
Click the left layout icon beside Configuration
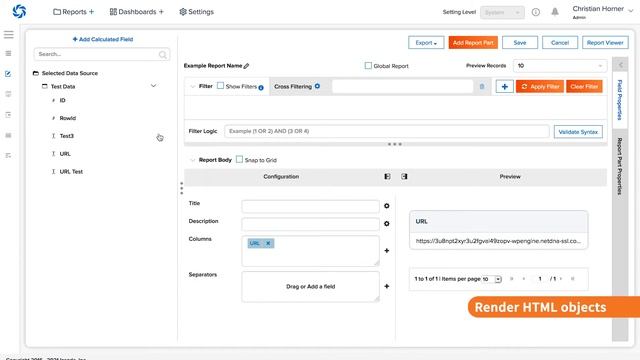[387, 176]
